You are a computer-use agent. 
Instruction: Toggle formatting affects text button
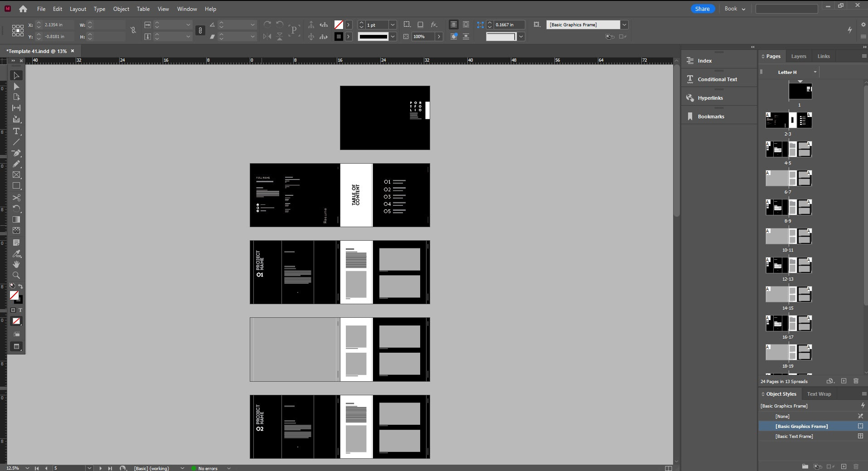coord(20,310)
